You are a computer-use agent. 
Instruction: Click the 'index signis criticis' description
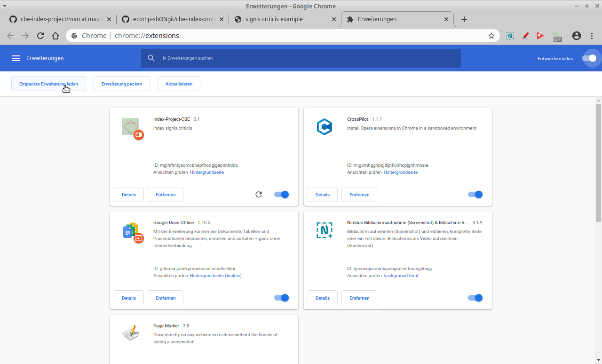[173, 128]
